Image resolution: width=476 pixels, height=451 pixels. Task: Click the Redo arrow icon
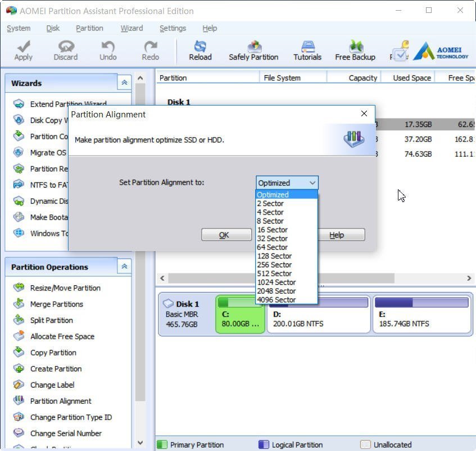pos(150,46)
